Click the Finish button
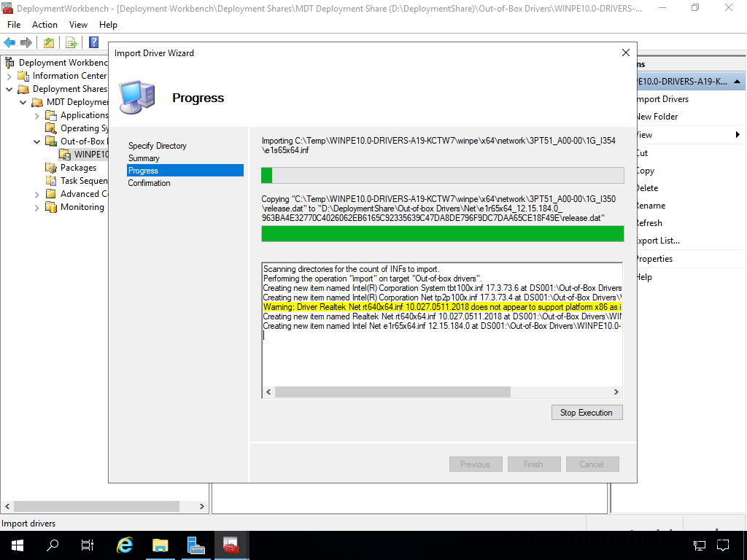This screenshot has height=560, width=747. click(x=533, y=464)
